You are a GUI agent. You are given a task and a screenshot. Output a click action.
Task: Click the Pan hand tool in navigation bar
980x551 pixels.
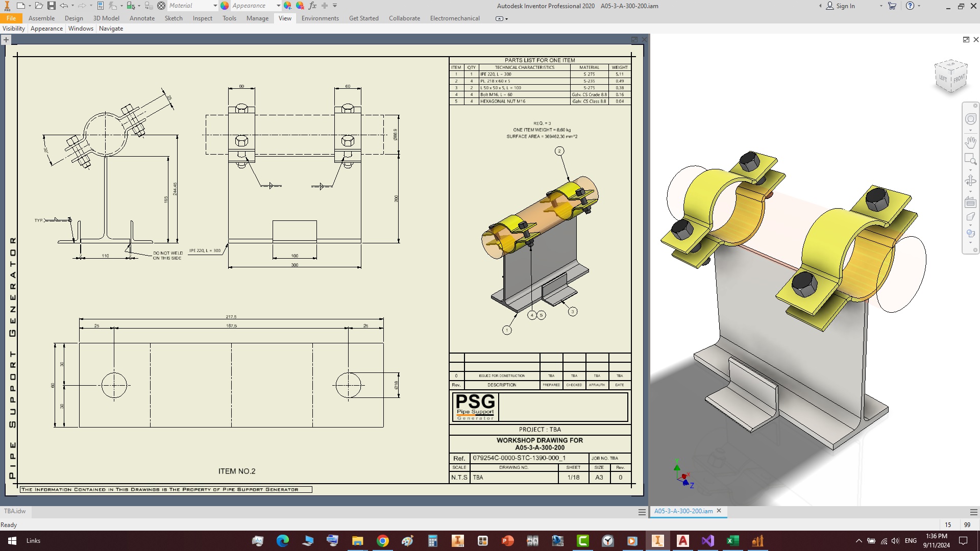[x=970, y=142]
